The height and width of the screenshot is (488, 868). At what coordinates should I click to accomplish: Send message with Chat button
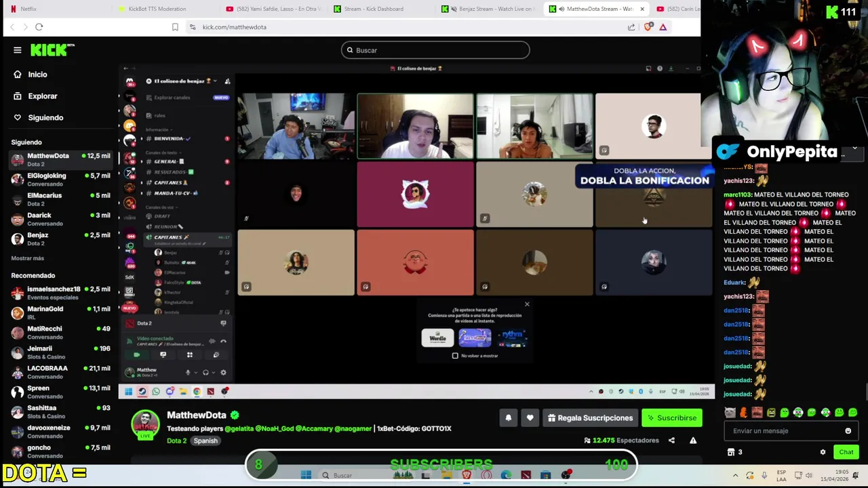click(x=846, y=452)
